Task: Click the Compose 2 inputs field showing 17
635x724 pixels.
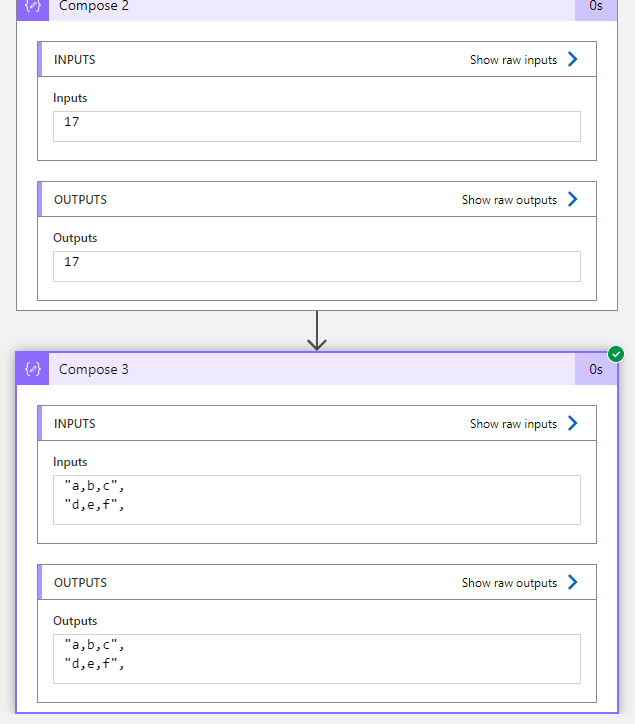Action: 317,126
